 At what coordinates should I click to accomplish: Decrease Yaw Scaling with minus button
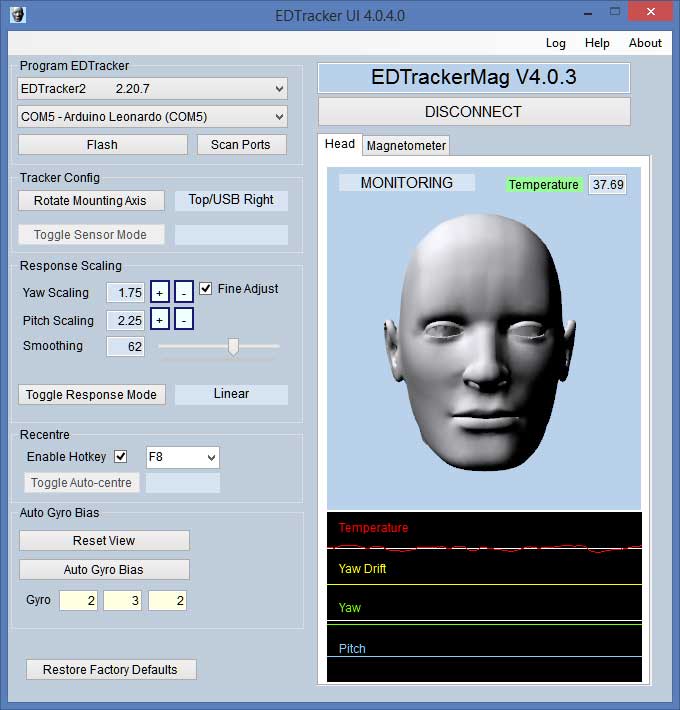pos(184,292)
